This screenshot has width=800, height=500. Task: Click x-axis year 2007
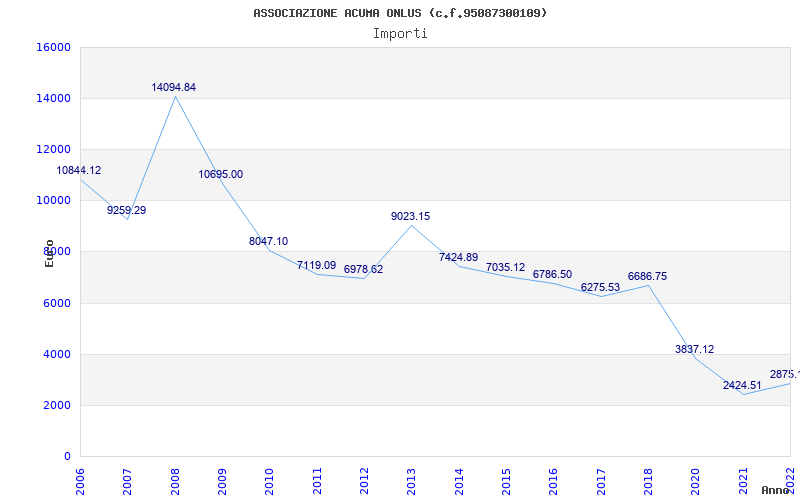pyautogui.click(x=128, y=481)
